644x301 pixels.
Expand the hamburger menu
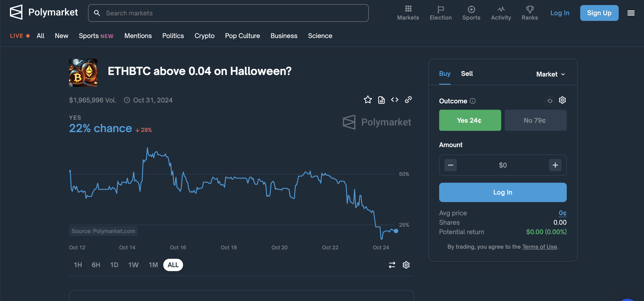631,13
